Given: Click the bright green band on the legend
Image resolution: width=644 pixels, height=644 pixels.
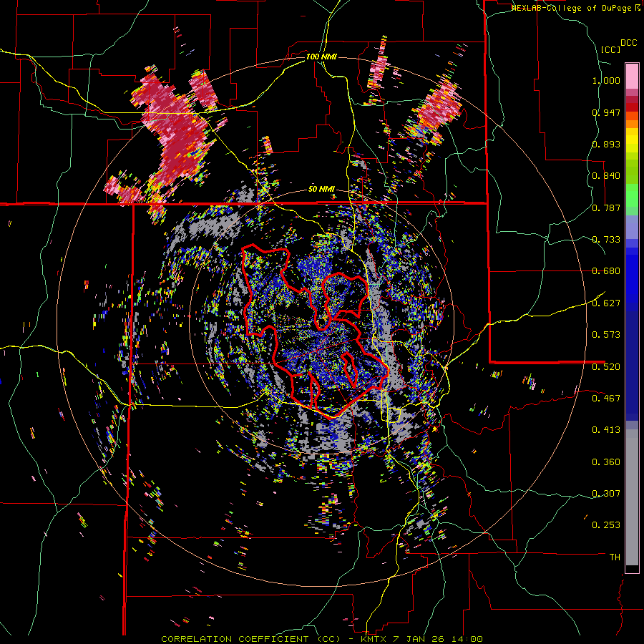Looking at the screenshot, I should click(632, 195).
